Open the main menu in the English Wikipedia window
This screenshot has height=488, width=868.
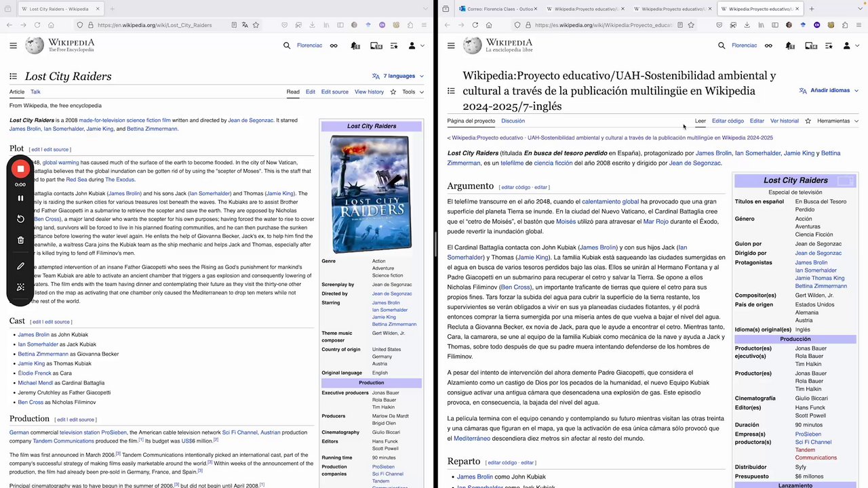13,45
